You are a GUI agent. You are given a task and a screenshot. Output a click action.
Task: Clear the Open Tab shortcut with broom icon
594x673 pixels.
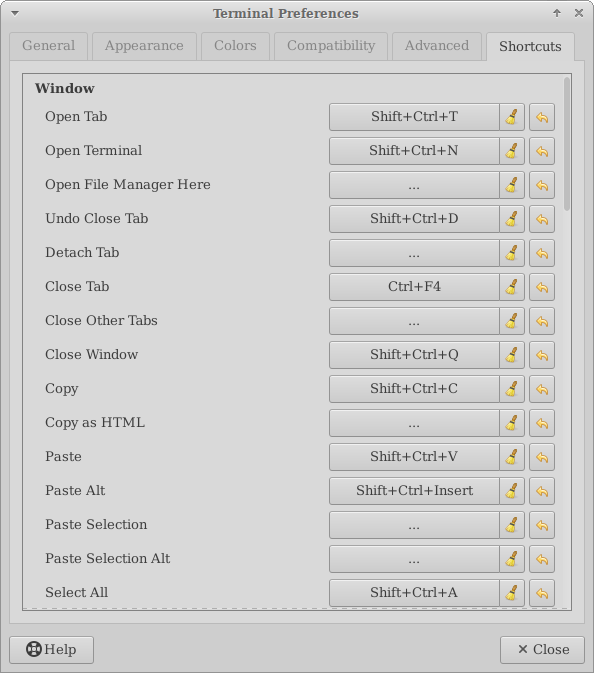pos(512,117)
